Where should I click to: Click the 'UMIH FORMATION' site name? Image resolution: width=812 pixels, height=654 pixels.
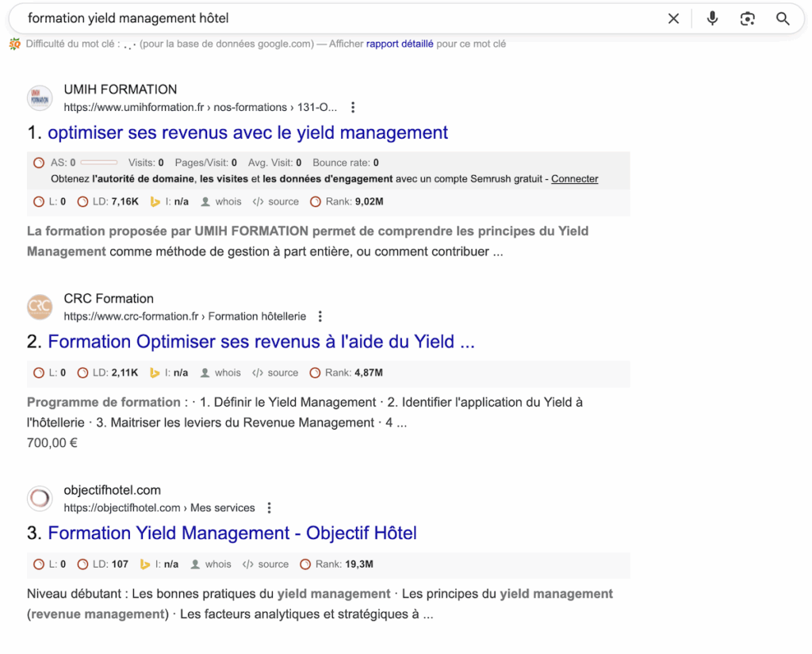[x=121, y=90]
